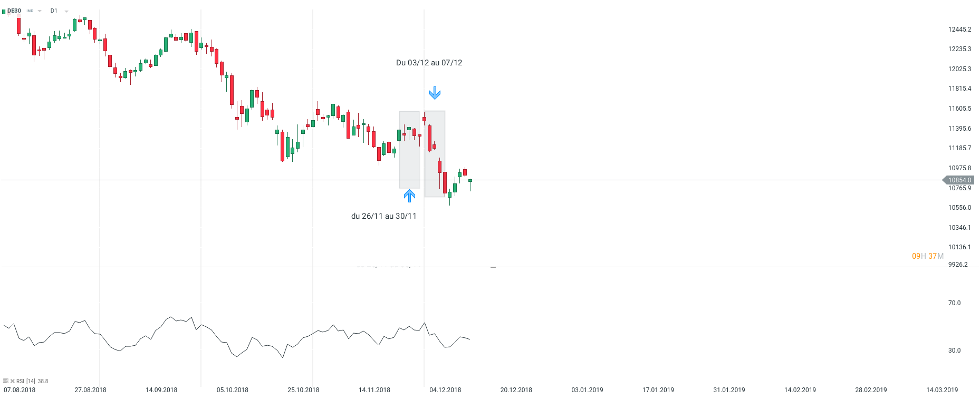This screenshot has height=399, width=980.
Task: Click the blue up arrow annotation
Action: click(x=409, y=196)
